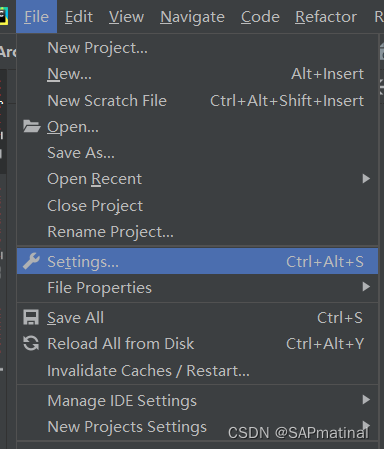
Task: Open the Edit menu
Action: [x=79, y=17]
